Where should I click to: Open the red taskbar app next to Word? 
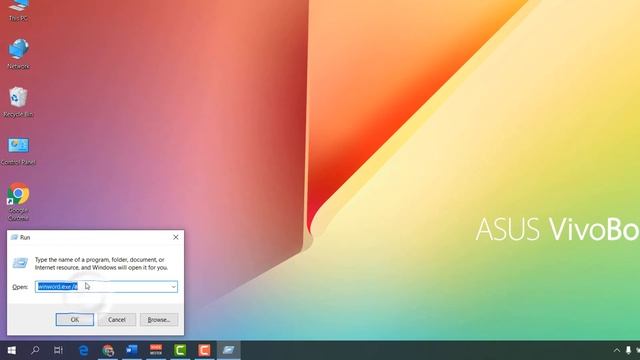(156, 350)
